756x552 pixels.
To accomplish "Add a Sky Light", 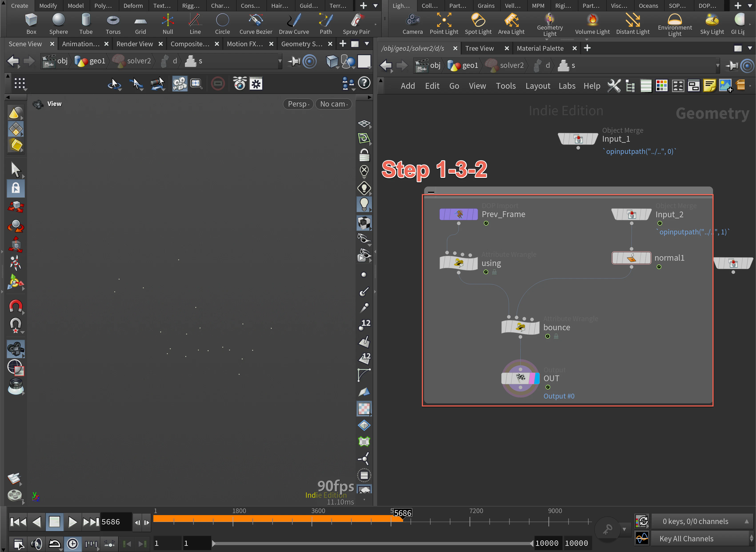I will coord(712,24).
